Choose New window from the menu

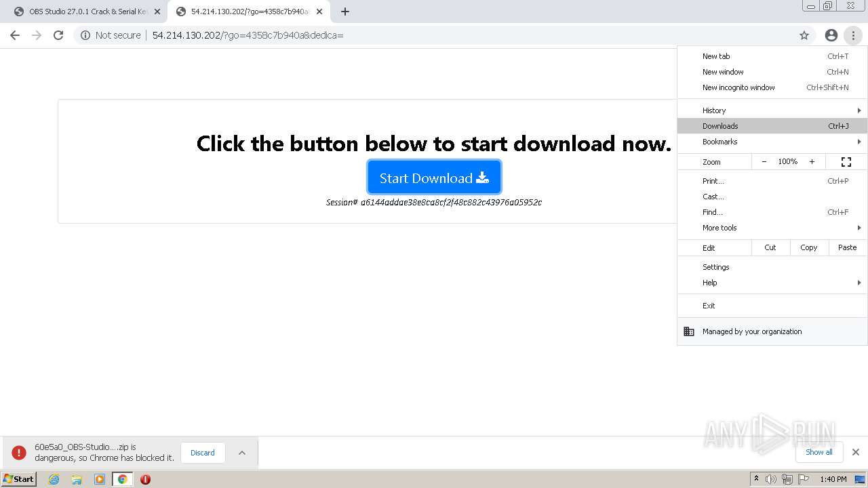click(772, 72)
